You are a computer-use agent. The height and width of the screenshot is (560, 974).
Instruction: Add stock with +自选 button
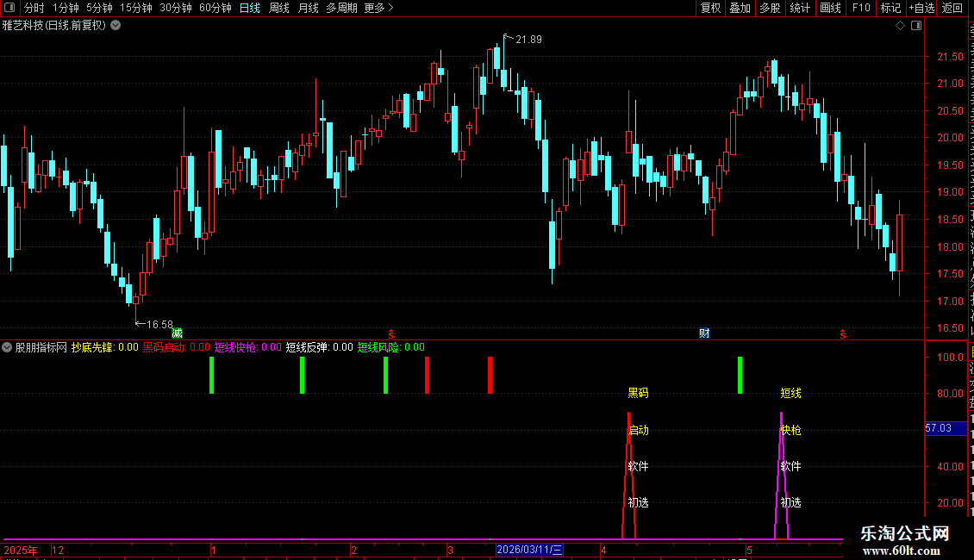(x=921, y=8)
